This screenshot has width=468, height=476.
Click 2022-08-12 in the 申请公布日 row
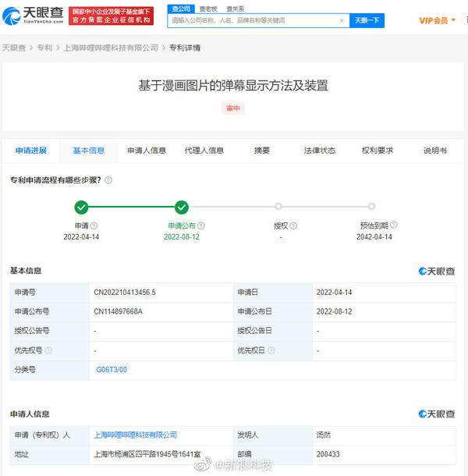[334, 311]
